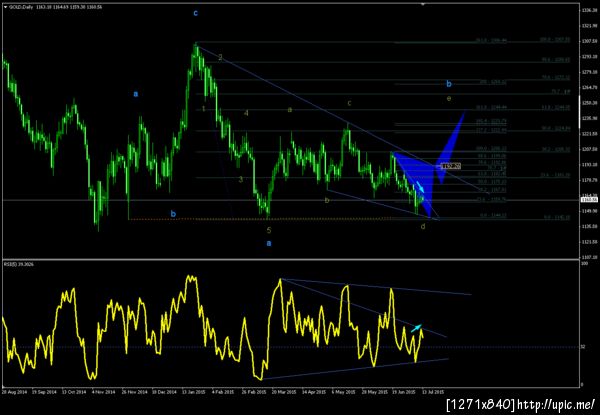This screenshot has width=600, height=415.
Task: Select the yellow wave label 5 at the March low
Action: 269,230
